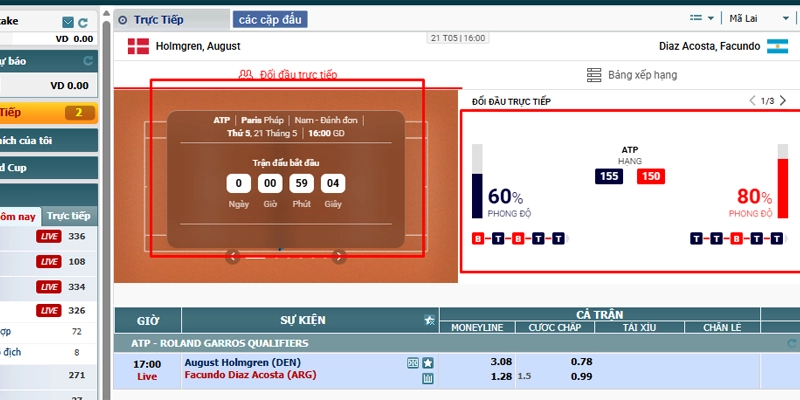Open statistics icon for Diaz Acosta row
The image size is (800, 400).
coord(428,379)
